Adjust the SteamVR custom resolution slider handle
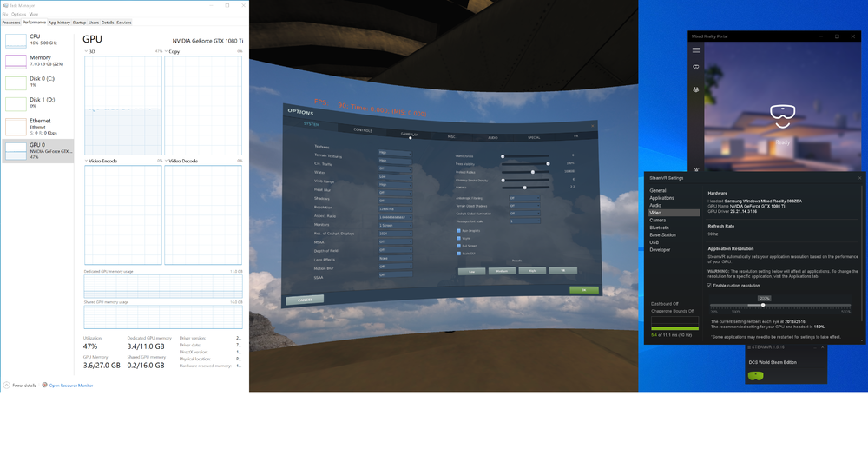 pyautogui.click(x=763, y=305)
